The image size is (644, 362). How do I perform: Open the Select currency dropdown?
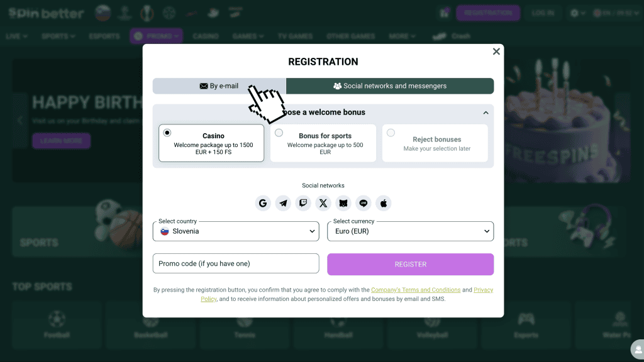pos(410,231)
